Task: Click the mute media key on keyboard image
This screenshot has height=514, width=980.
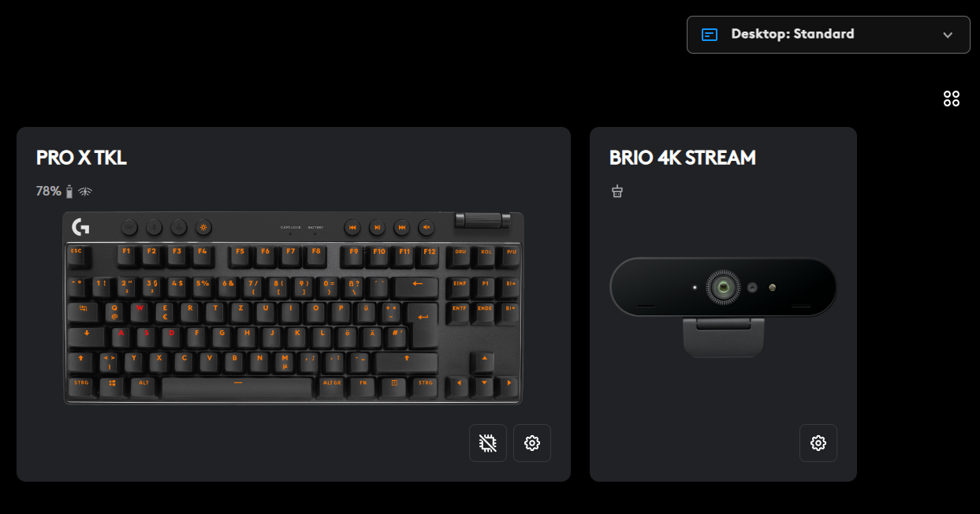Action: [427, 227]
